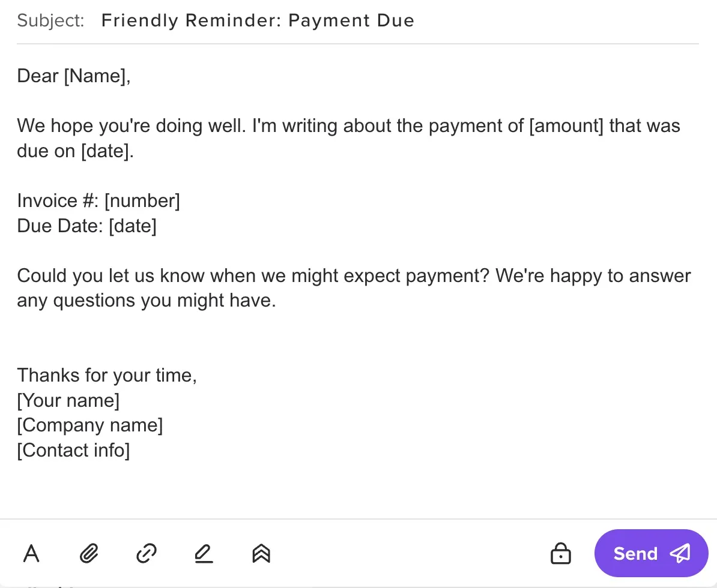
Task: Enable confidential mode via lock icon
Action: 560,553
